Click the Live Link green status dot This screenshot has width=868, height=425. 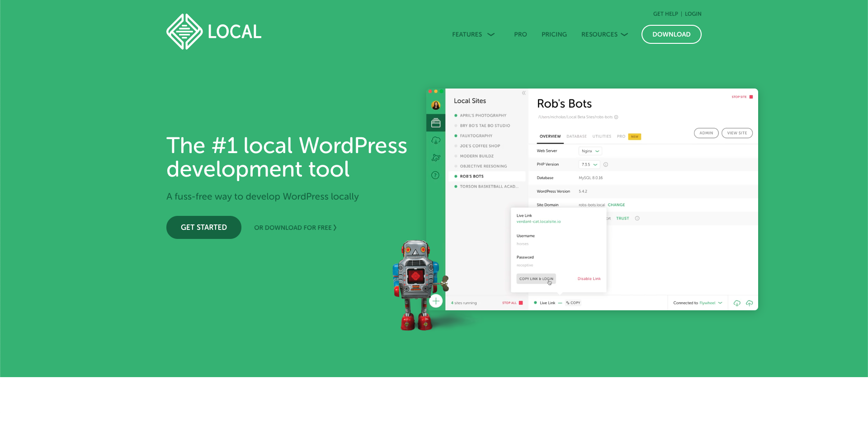pyautogui.click(x=535, y=303)
